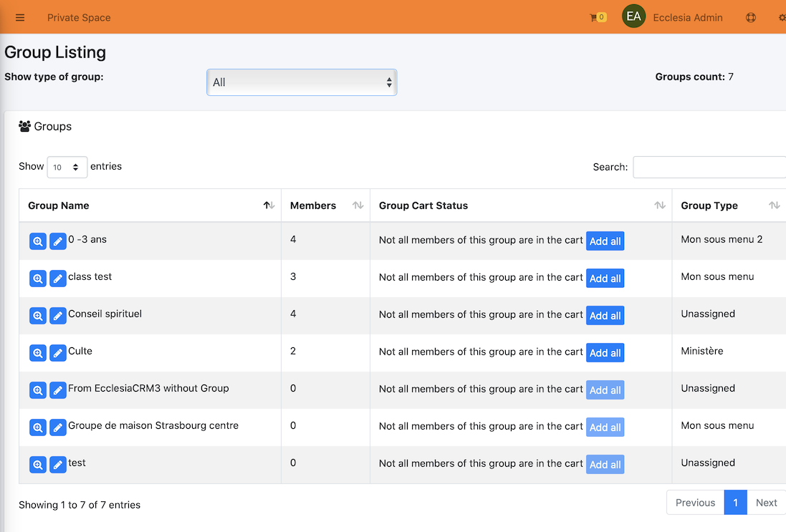Go to Next page
The height and width of the screenshot is (532, 786).
pyautogui.click(x=767, y=503)
